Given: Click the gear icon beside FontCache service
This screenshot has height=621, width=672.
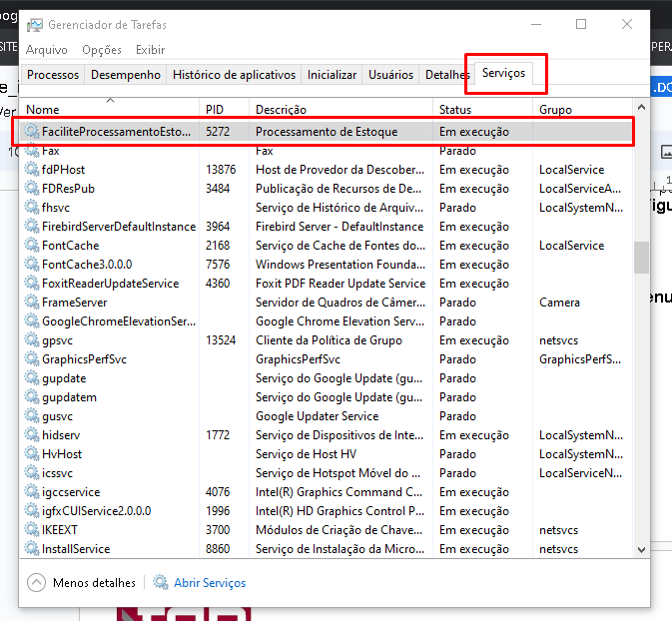Looking at the screenshot, I should 32,246.
